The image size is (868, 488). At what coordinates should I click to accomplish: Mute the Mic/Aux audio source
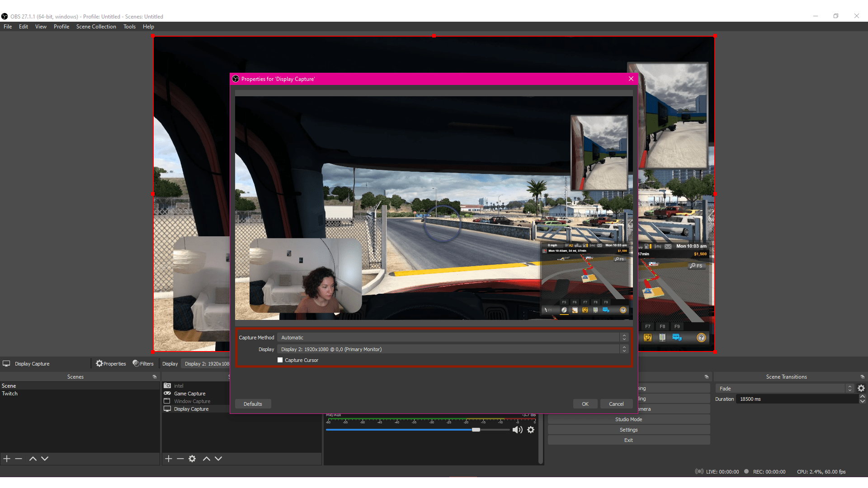[517, 429]
